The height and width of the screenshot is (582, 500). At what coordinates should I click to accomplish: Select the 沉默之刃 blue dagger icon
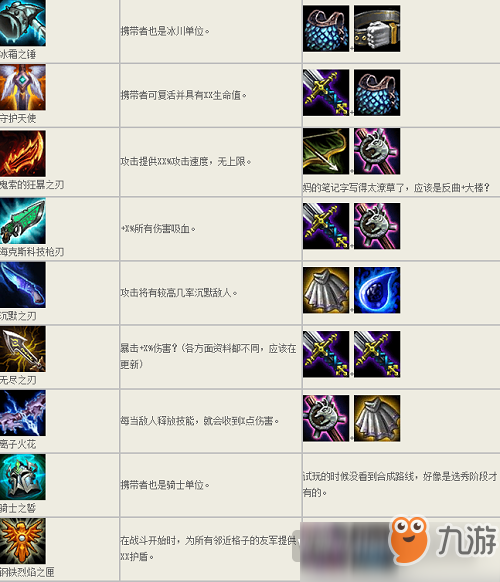tap(23, 285)
